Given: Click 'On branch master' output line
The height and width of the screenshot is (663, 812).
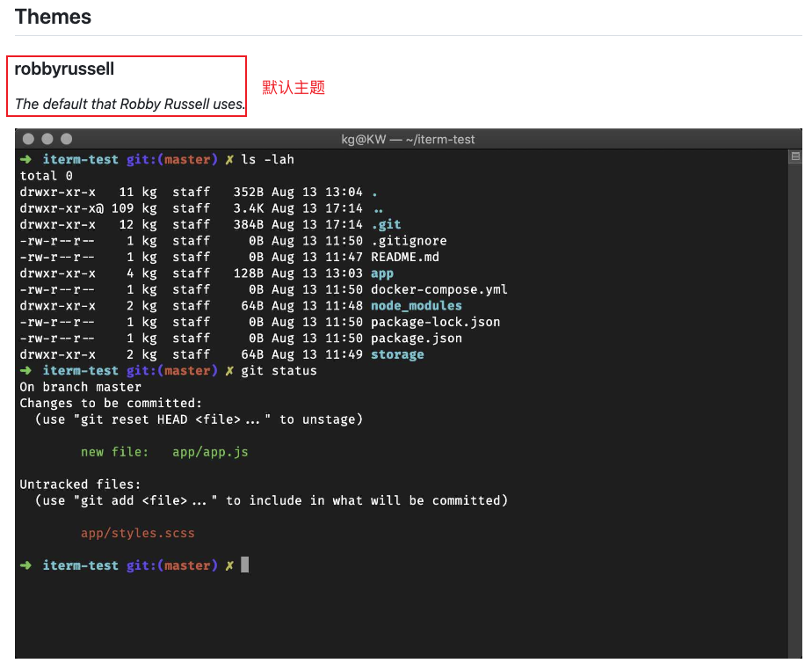Looking at the screenshot, I should coord(80,387).
